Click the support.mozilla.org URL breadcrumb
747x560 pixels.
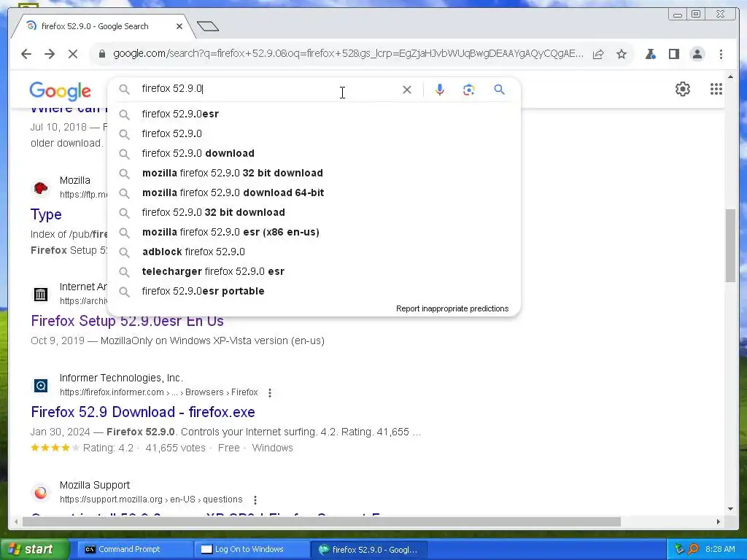tap(151, 499)
